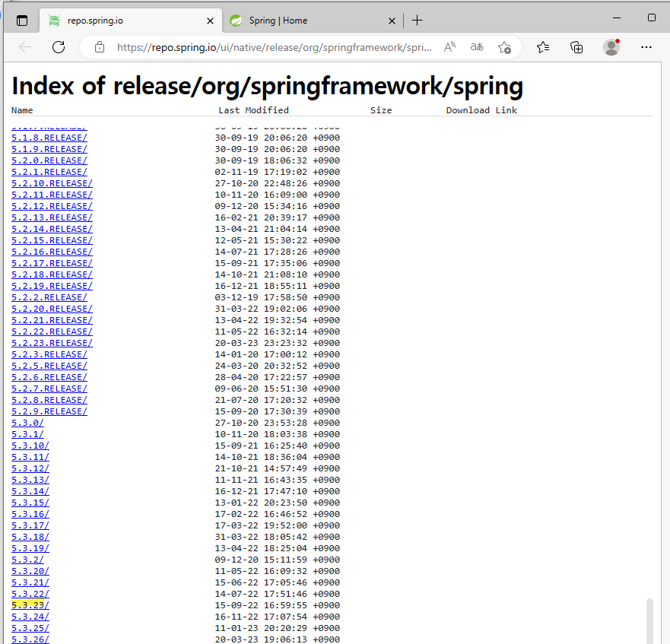Image resolution: width=670 pixels, height=644 pixels.
Task: Open the 5.2.5.RELEASE/ entry
Action: pos(49,366)
